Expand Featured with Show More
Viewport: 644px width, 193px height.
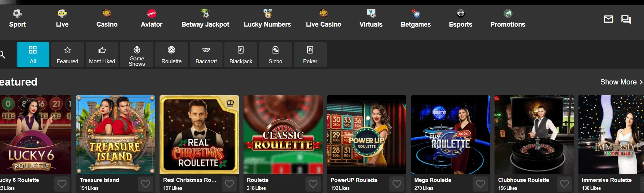tap(621, 82)
